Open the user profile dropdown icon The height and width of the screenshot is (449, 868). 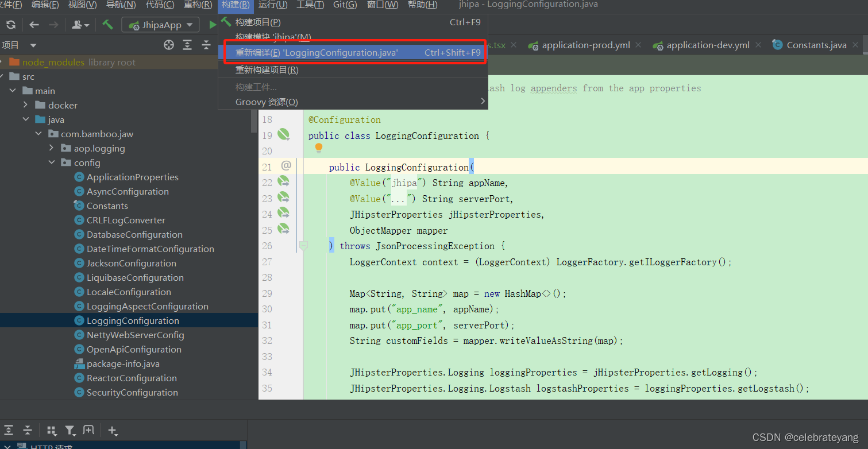pyautogui.click(x=80, y=25)
